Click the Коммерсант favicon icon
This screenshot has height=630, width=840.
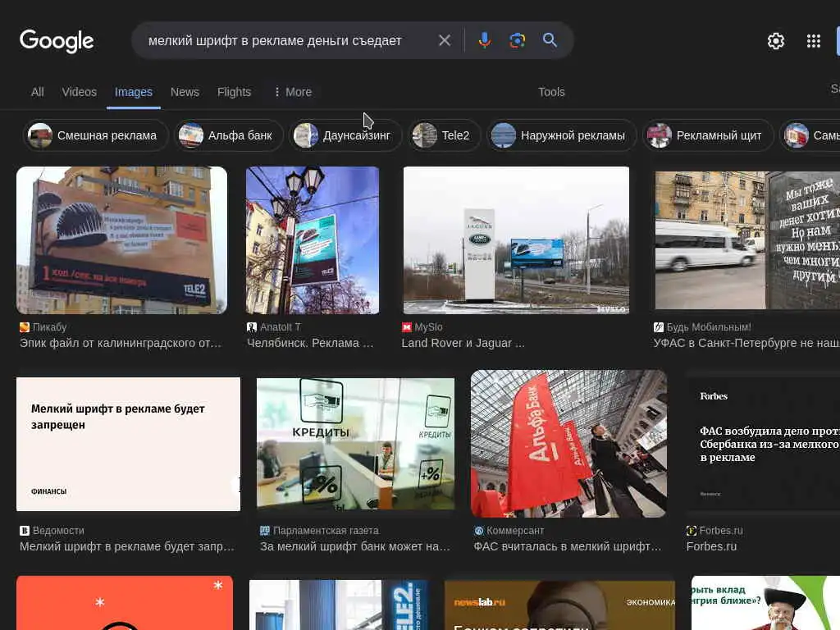pyautogui.click(x=479, y=531)
